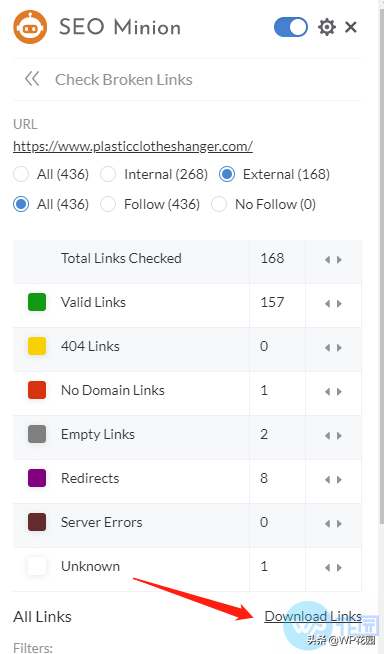Close the SEO Minion panel
Image resolution: width=384 pixels, height=654 pixels.
pos(351,27)
